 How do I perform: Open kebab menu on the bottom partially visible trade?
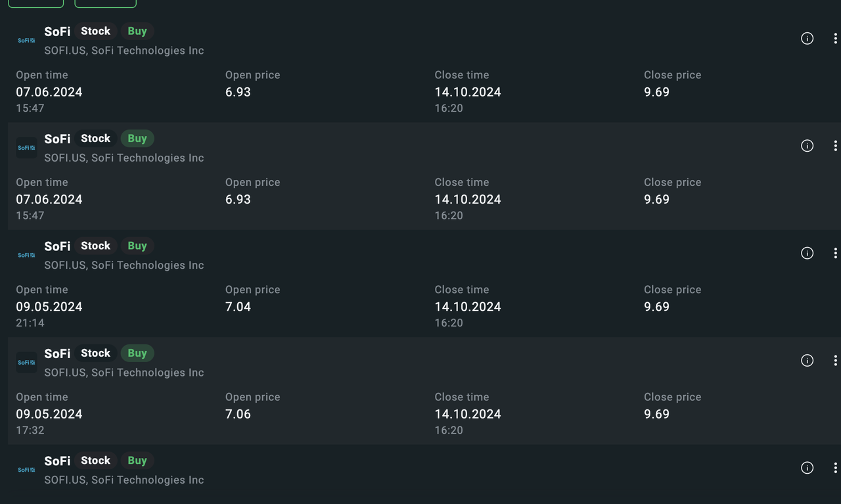835,468
